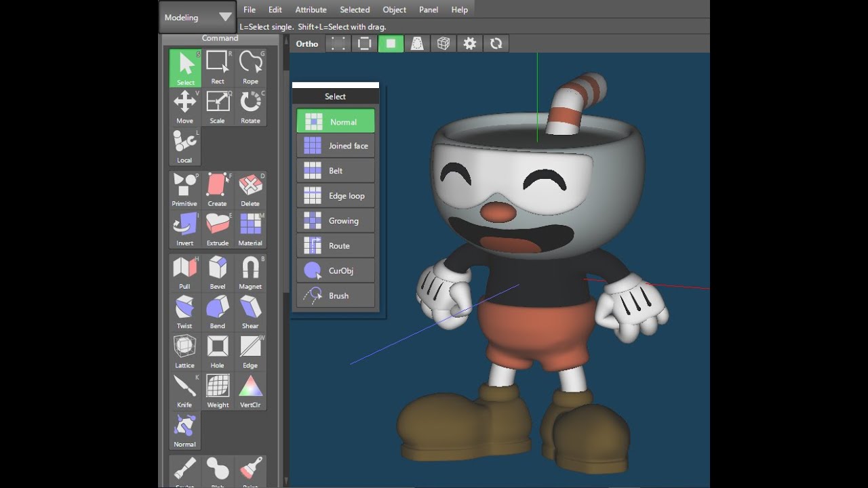This screenshot has width=868, height=488.
Task: Activate the Scale tool
Action: tap(218, 107)
